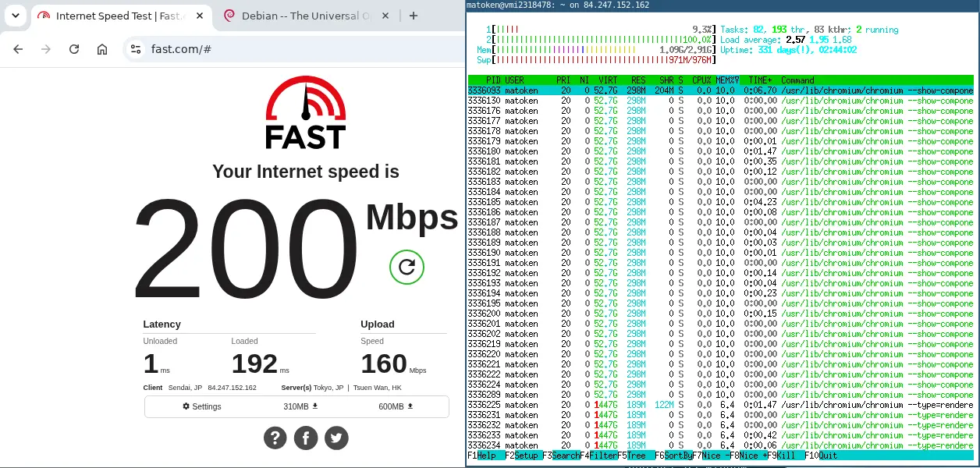The height and width of the screenshot is (468, 980).
Task: Select htop process row PID 3336234
Action: pos(720,445)
